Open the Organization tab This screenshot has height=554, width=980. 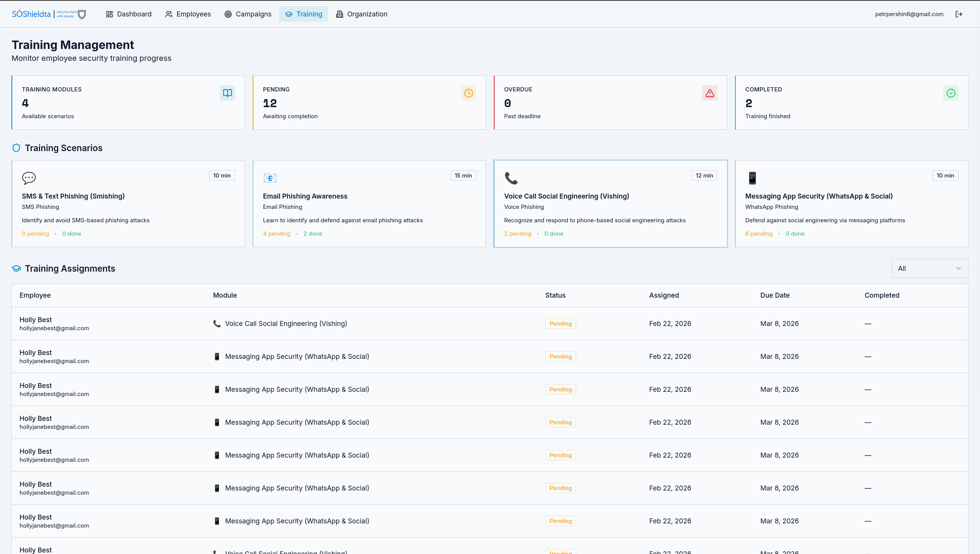[x=361, y=14]
